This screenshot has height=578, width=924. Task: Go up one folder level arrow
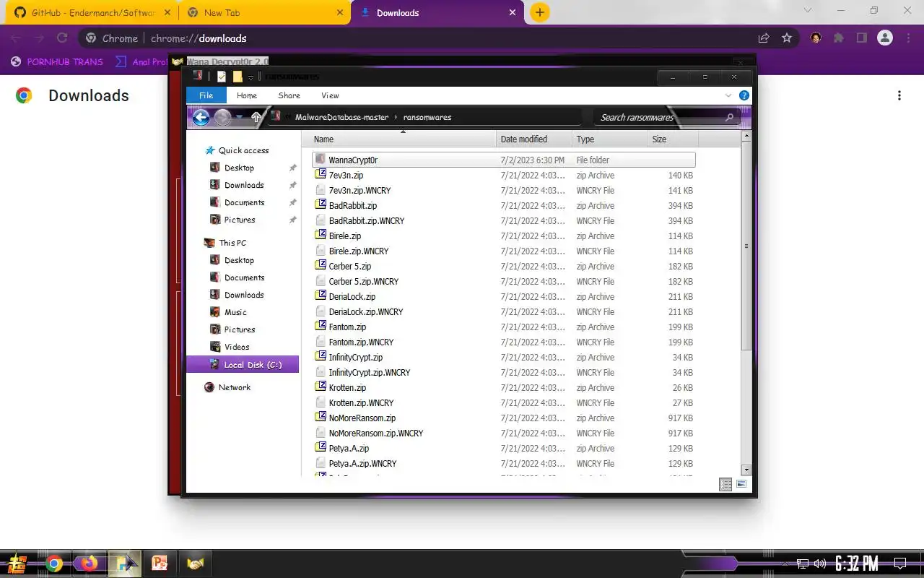[x=256, y=117]
